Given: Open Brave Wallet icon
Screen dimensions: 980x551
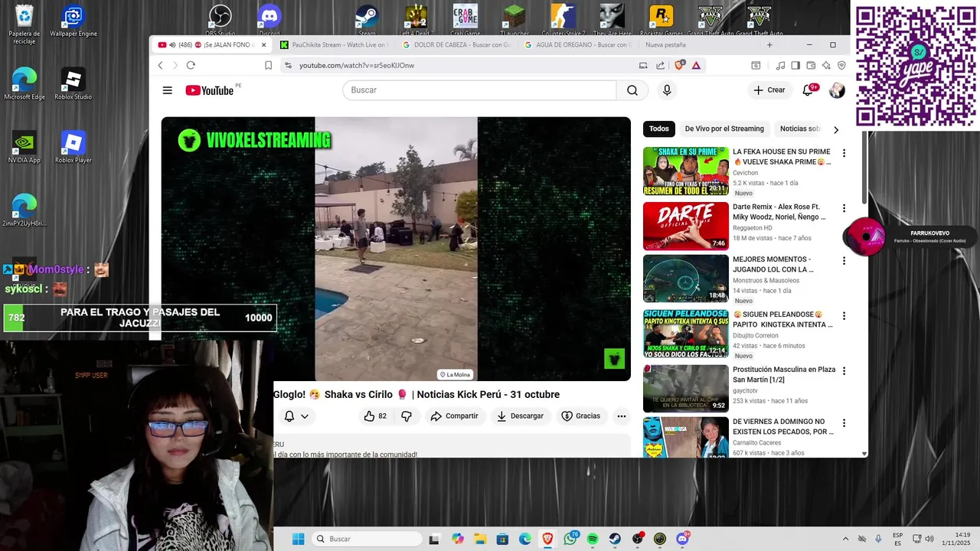Looking at the screenshot, I should point(811,65).
